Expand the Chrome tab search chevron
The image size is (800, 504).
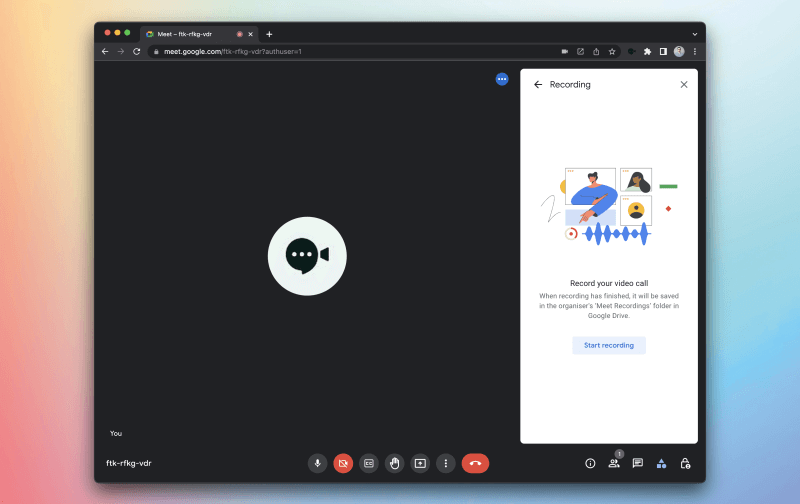694,34
